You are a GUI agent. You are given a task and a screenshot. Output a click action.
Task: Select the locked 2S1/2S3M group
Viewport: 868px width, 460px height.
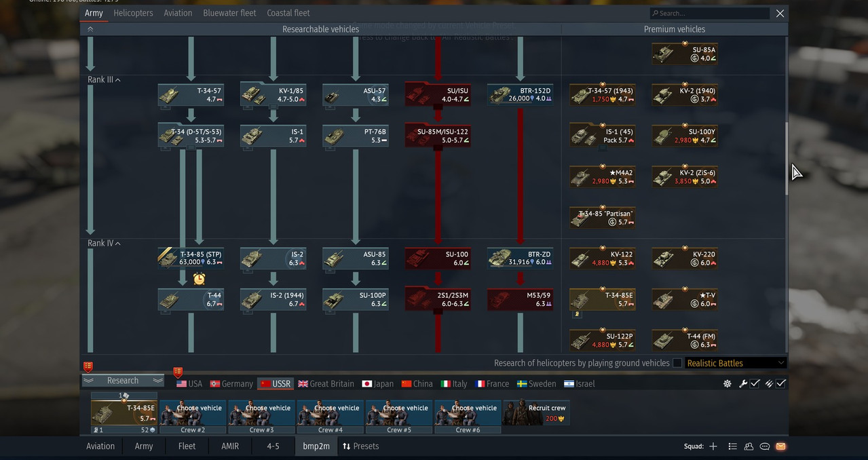tap(438, 299)
